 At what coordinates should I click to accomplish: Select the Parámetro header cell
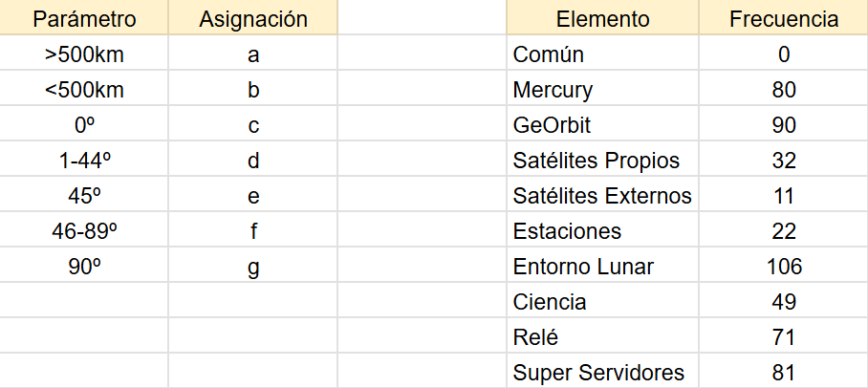84,19
